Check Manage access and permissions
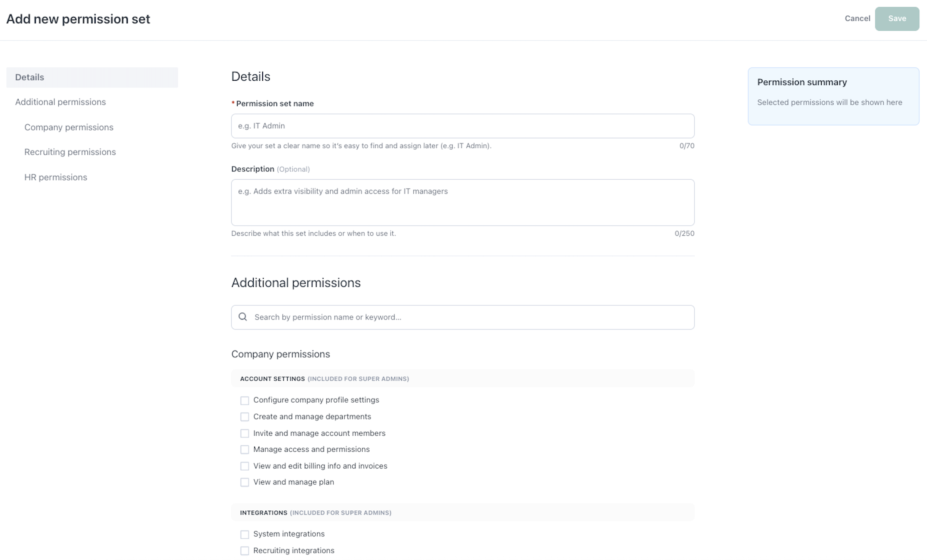This screenshot has height=560, width=927. (x=245, y=449)
